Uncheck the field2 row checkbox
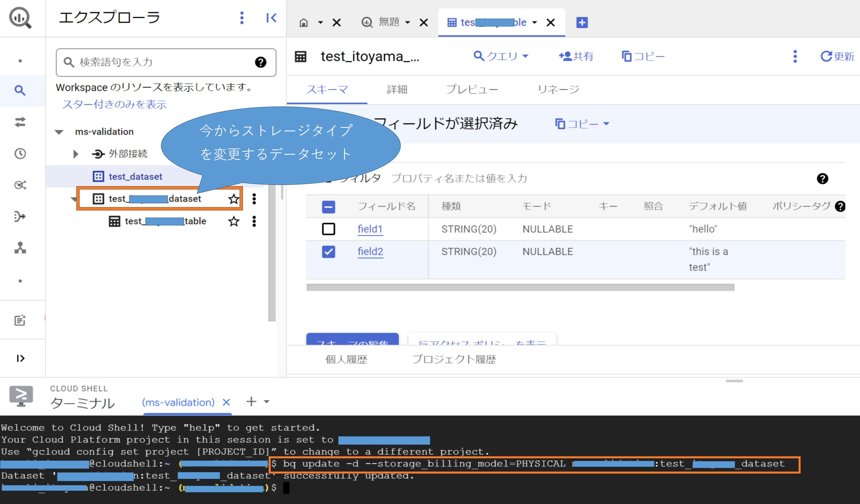Viewport: 860px width, 504px height. pos(328,252)
